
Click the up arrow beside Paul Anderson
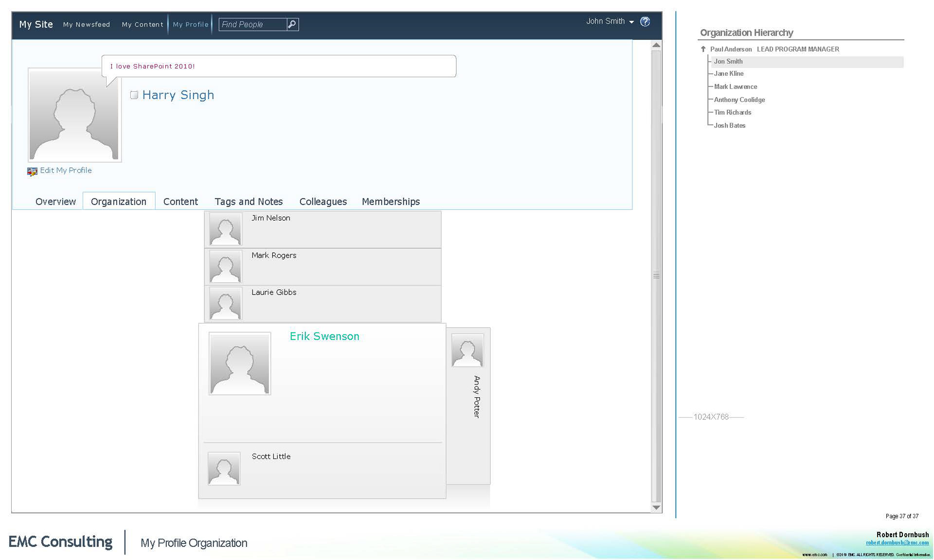(x=703, y=49)
